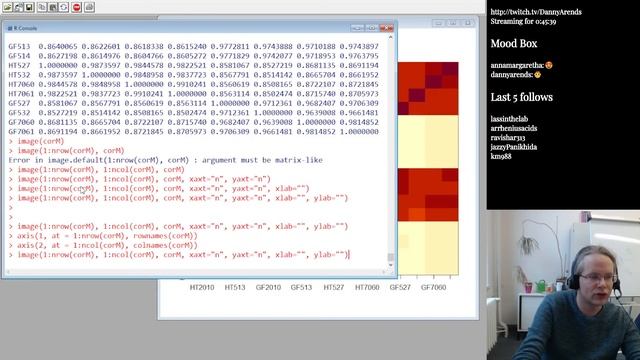Click the GF527 row label in console
The height and width of the screenshot is (360, 640).
[x=19, y=103]
